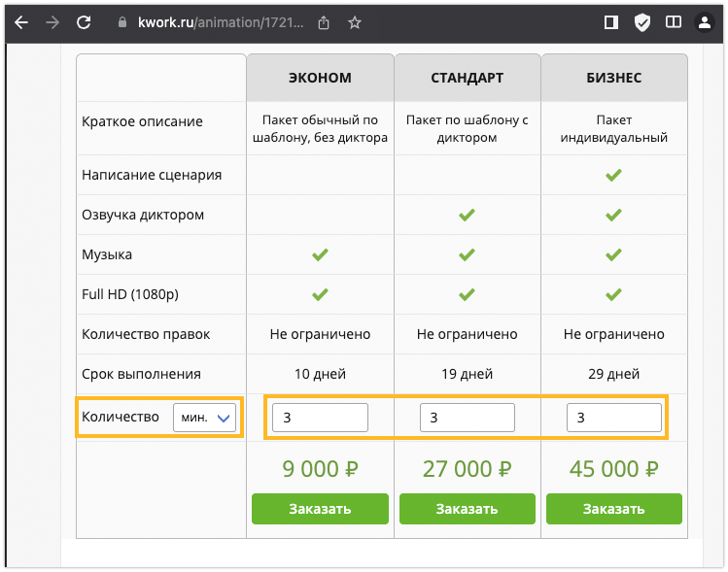Click the ЭКОНОМ quantity input field
Screen dimensions: 728x572
(320, 418)
